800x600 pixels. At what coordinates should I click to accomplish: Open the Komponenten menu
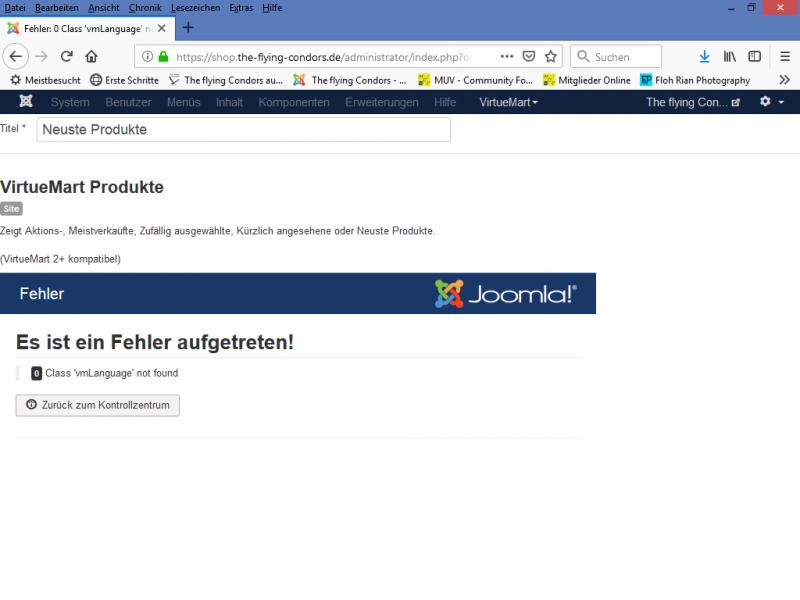tap(294, 102)
